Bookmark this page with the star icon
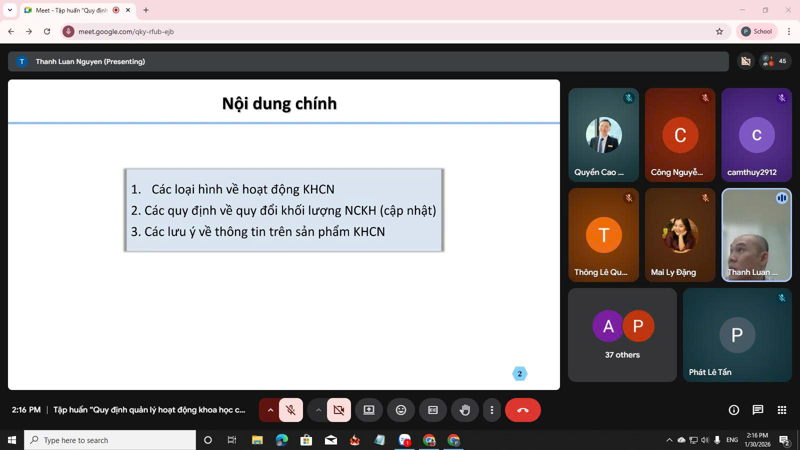This screenshot has width=800, height=450. coord(719,31)
